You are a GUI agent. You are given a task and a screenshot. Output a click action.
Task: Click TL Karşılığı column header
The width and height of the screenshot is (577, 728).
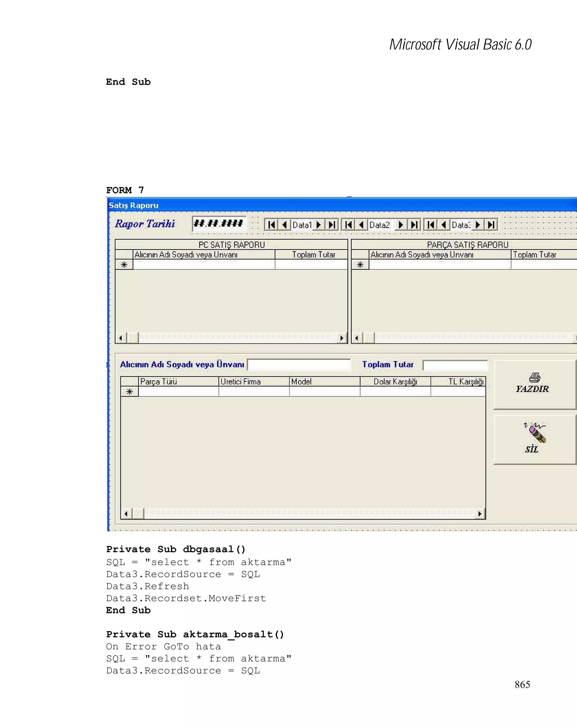pyautogui.click(x=458, y=381)
